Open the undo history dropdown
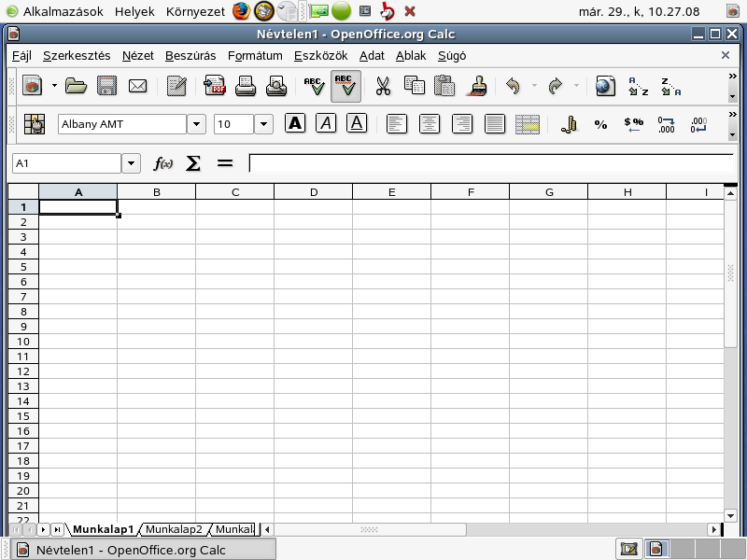Image resolution: width=747 pixels, height=560 pixels. point(534,86)
